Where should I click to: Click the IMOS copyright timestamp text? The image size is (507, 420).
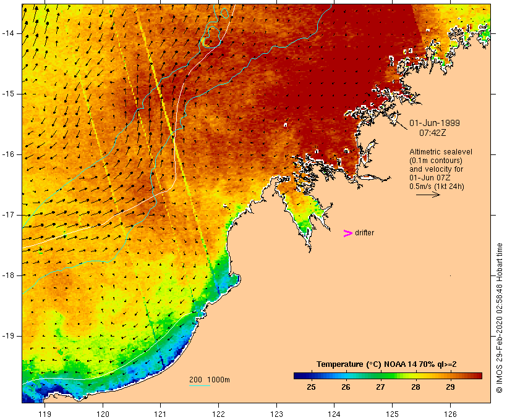pyautogui.click(x=499, y=318)
